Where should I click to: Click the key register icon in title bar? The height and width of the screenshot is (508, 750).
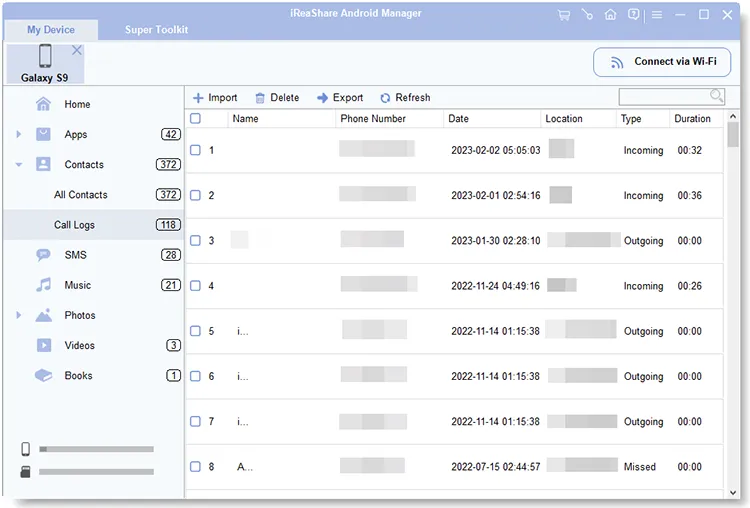[587, 15]
